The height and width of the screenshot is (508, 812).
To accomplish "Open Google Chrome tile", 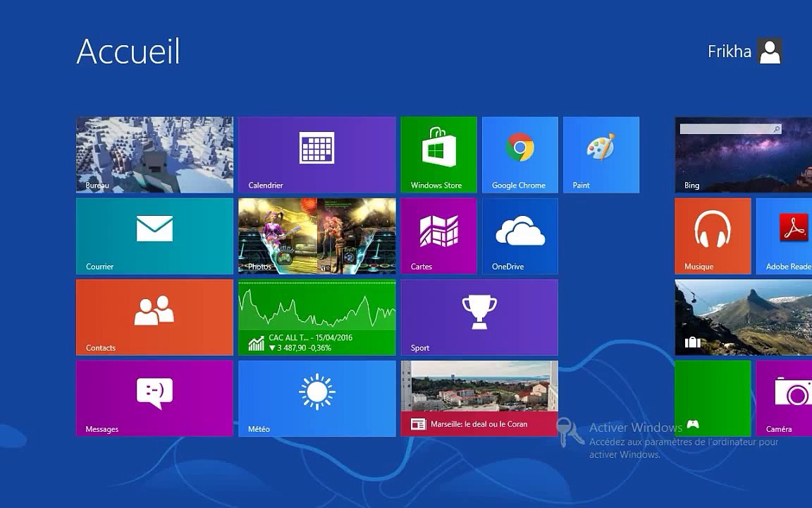I will (x=520, y=155).
